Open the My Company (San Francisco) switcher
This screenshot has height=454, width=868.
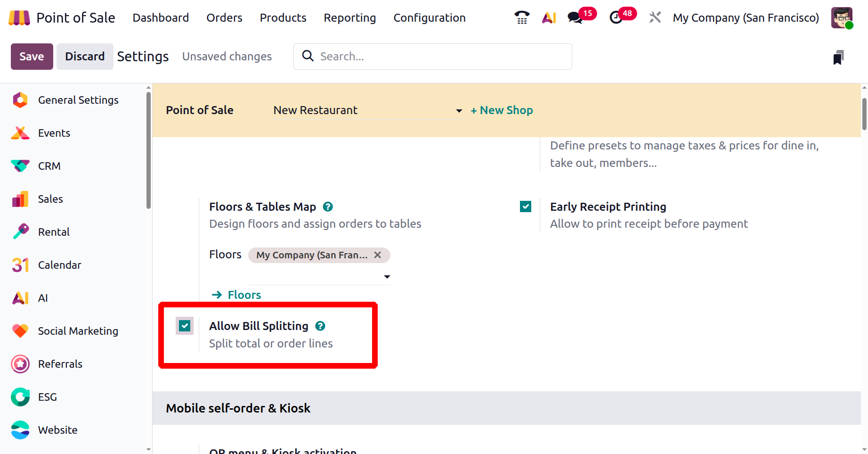point(746,18)
